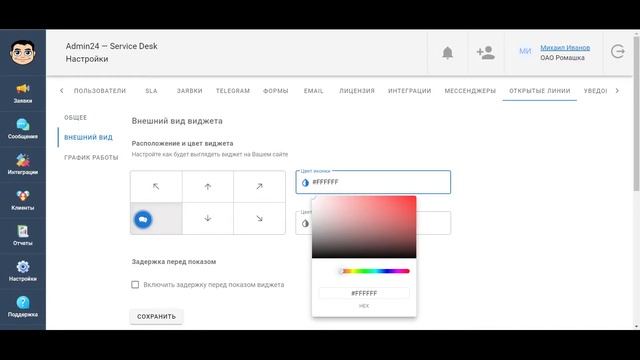Place widget at bottom-center down arrow
Viewport: 640px width, 360px height.
pos(208,218)
